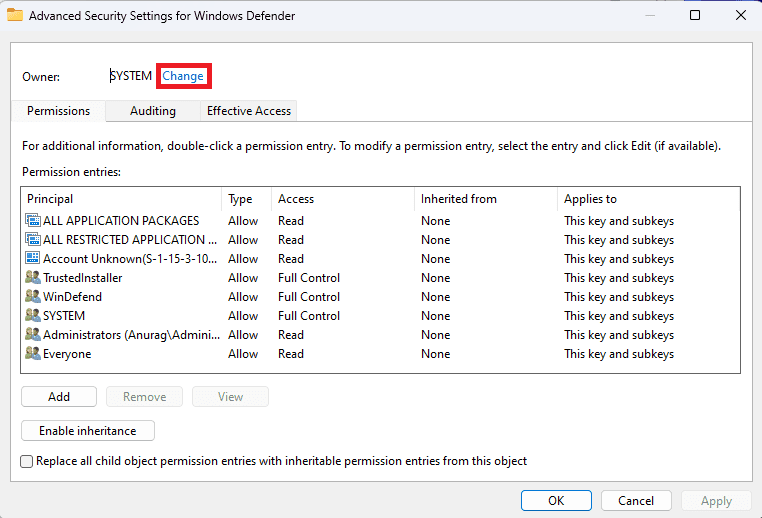Open the Auditing tab
This screenshot has width=762, height=518.
(153, 111)
